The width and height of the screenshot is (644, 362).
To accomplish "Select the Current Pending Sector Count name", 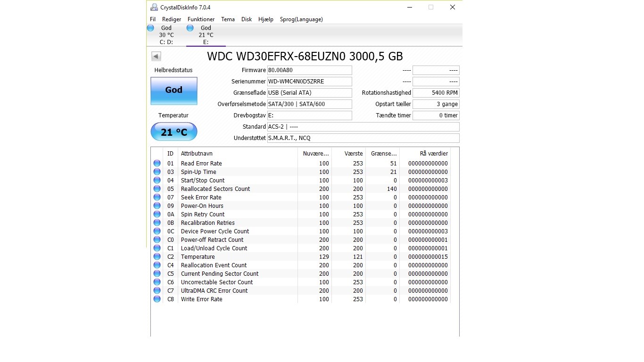I will coord(220,274).
